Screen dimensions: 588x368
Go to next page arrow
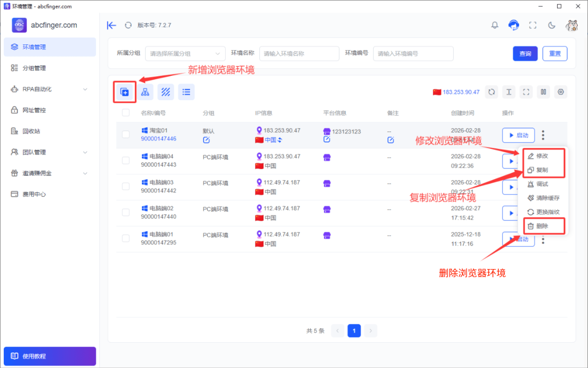371,330
